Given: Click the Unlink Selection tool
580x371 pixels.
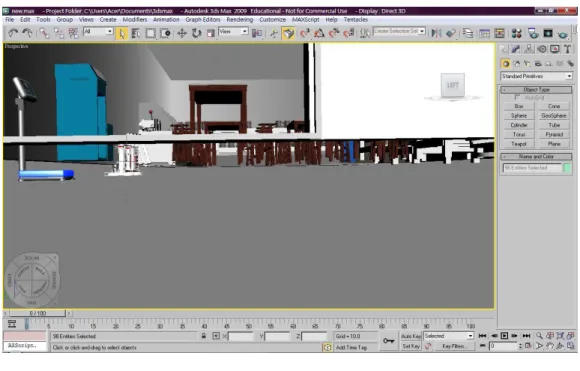Looking at the screenshot, I should (x=59, y=33).
